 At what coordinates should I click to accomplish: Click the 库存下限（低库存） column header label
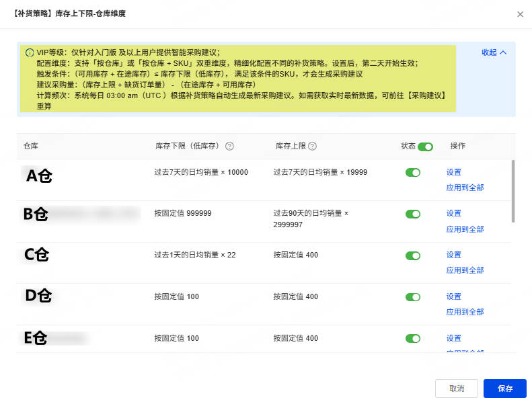coord(189,146)
